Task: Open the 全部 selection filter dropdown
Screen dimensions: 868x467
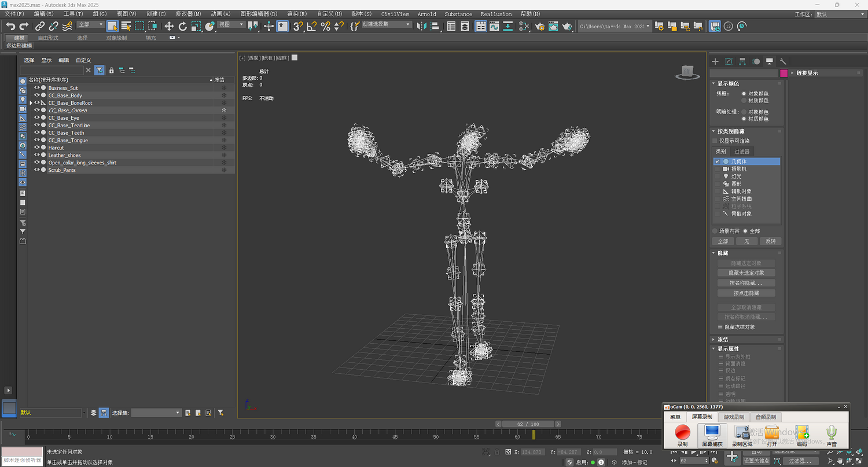Action: [91, 24]
